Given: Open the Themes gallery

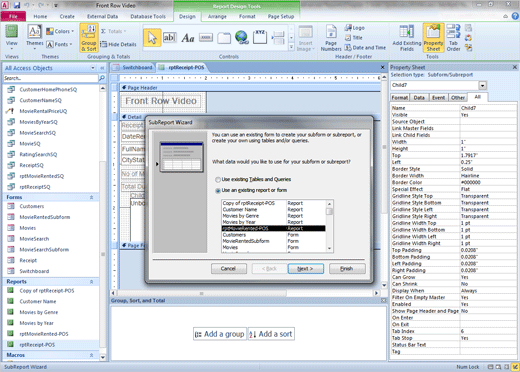Looking at the screenshot, I should pos(35,37).
